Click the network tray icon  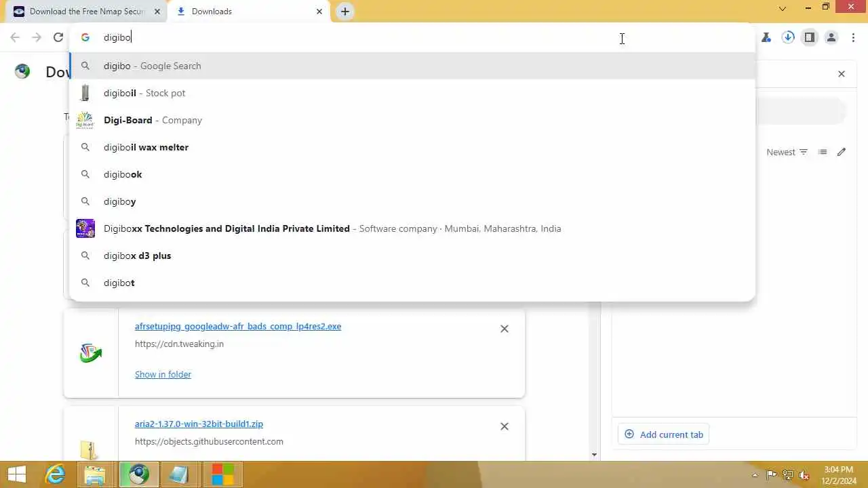(x=788, y=475)
